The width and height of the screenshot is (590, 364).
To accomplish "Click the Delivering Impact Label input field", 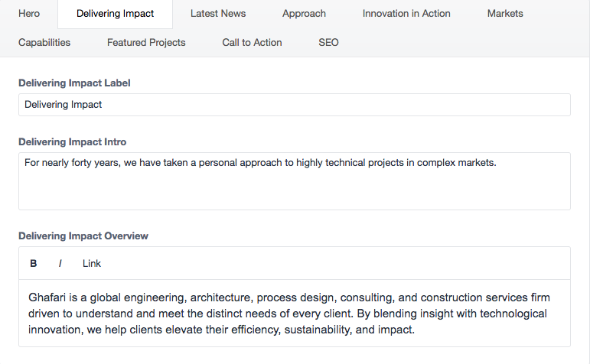I will [x=295, y=105].
